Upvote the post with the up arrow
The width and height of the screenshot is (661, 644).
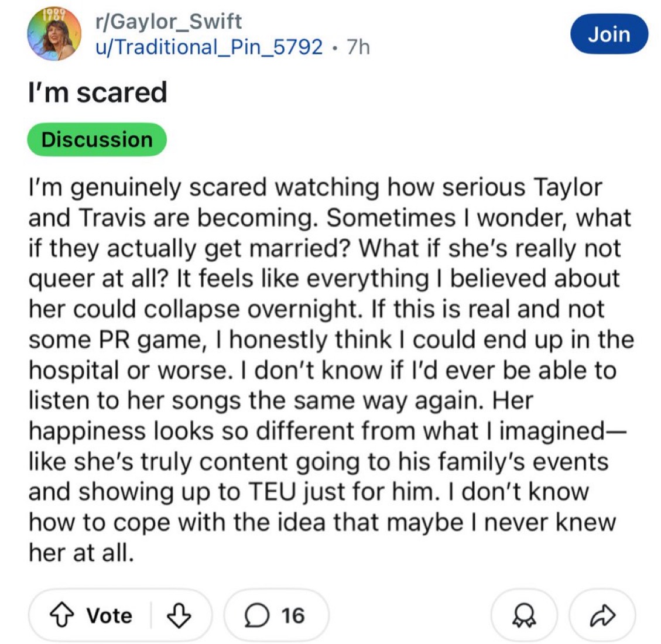click(x=63, y=615)
